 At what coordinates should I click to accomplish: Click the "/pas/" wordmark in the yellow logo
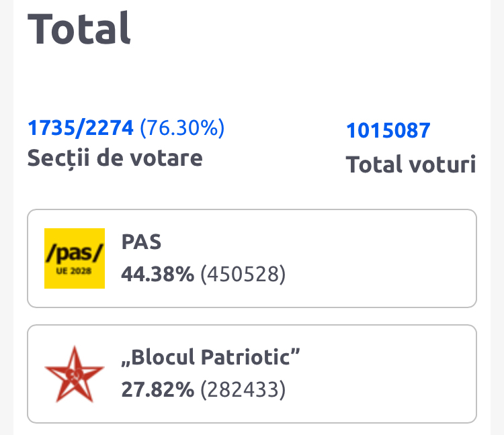[x=75, y=253]
